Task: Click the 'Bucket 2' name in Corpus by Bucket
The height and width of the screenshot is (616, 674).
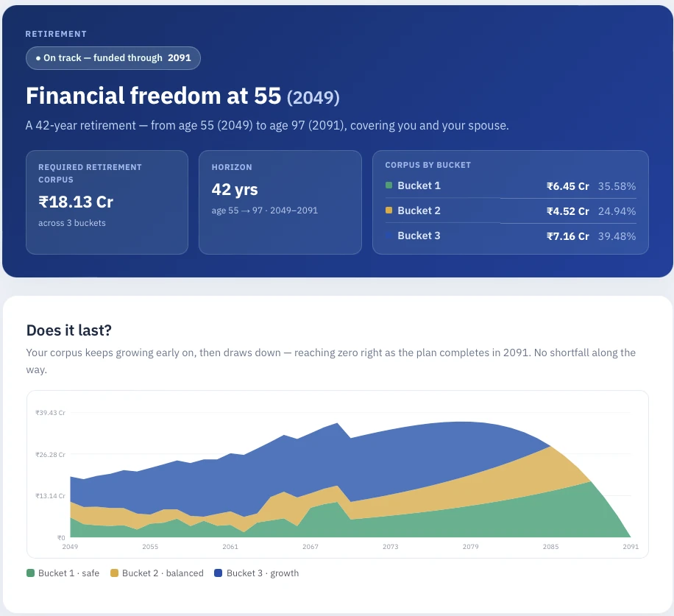Action: 419,210
